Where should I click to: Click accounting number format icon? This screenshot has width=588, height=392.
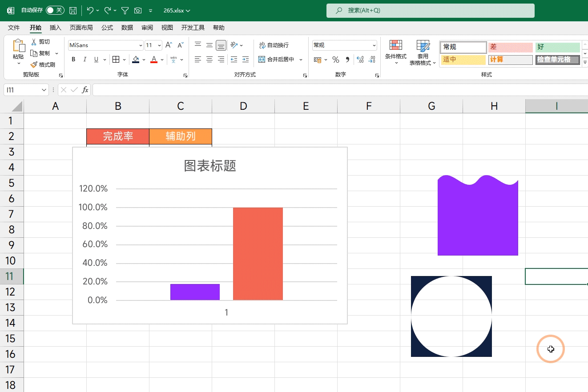(318, 60)
